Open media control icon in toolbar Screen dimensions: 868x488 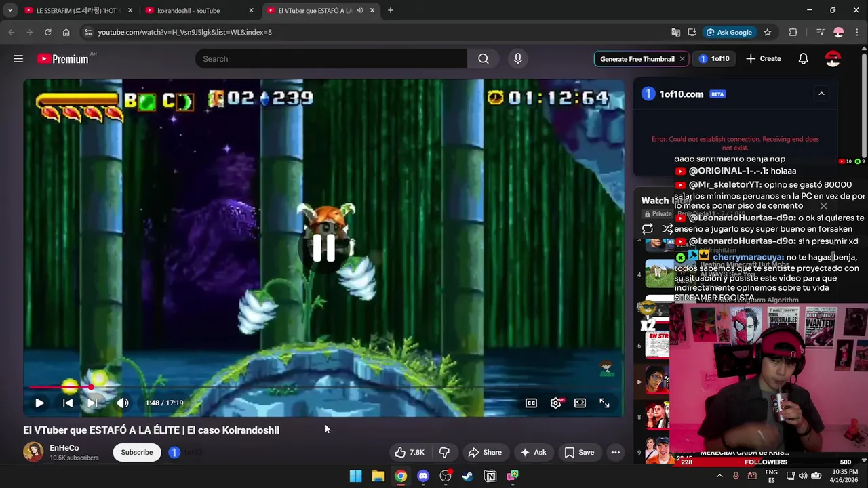[x=820, y=32]
